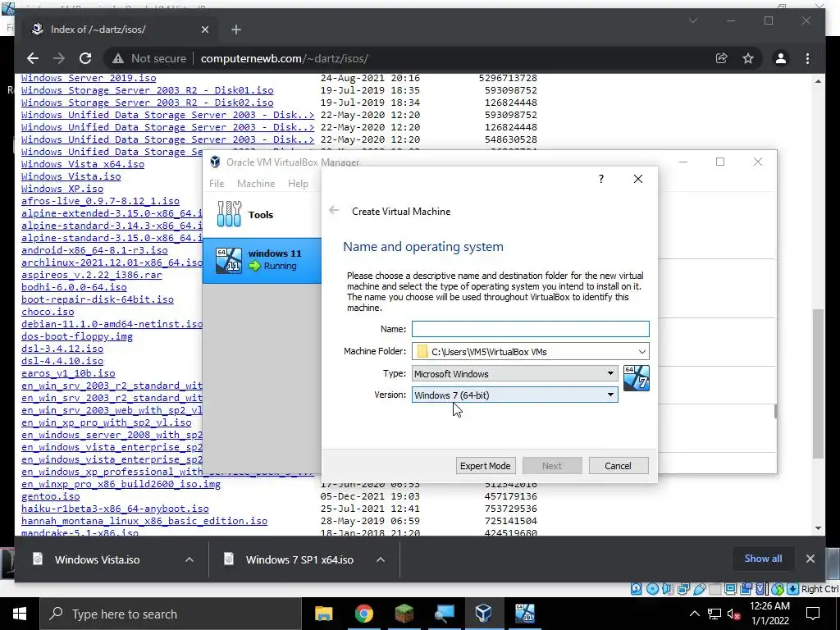Screen dimensions: 840x630
Task: Click the optical disc indicator in VM status bar
Action: click(652, 589)
